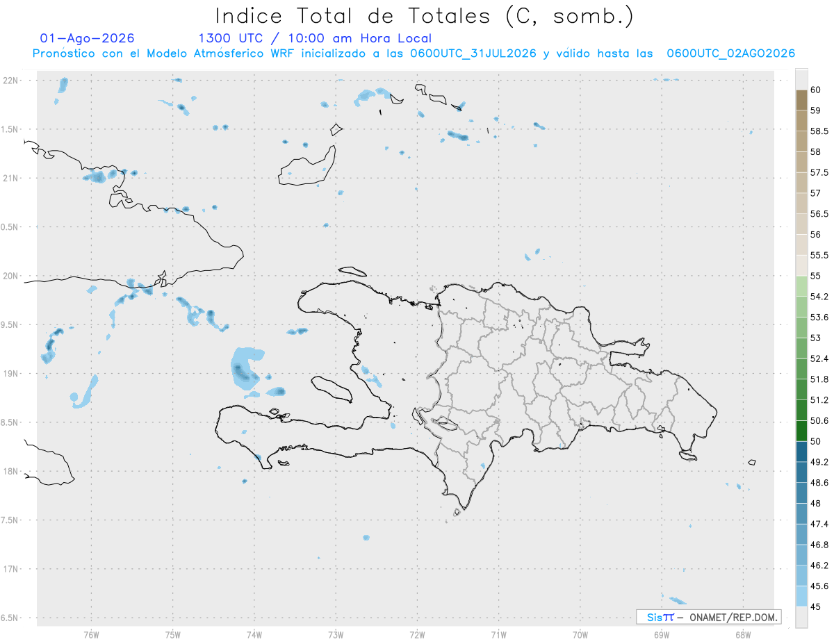Image resolution: width=834 pixels, height=644 pixels.
Task: Click the colorbar value "46.8"
Action: 819,545
